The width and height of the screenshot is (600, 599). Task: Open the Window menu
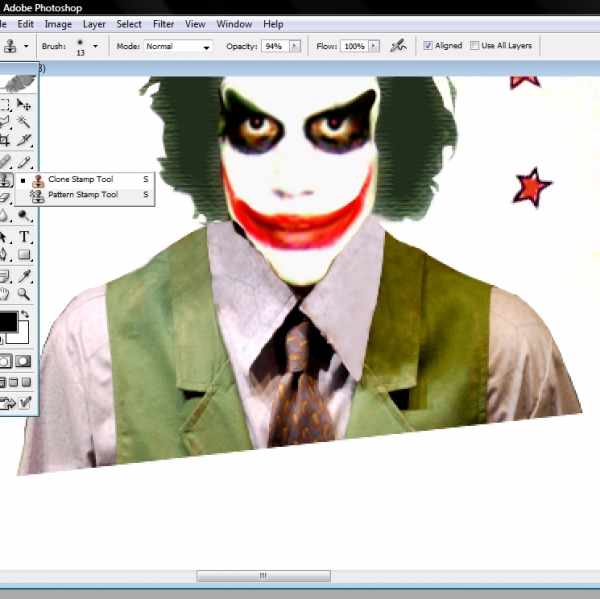(234, 24)
